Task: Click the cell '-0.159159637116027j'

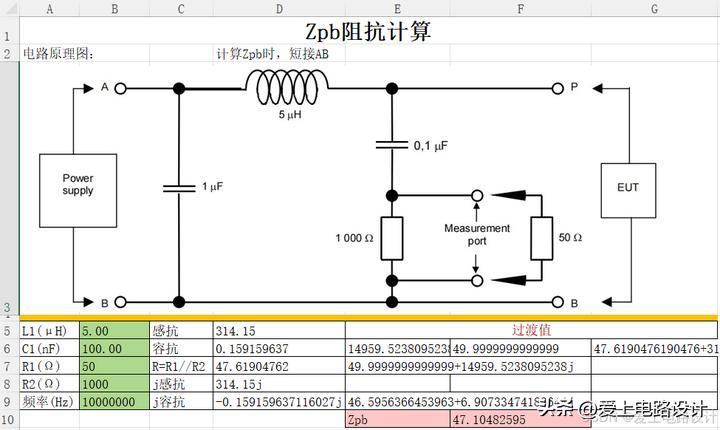Action: pyautogui.click(x=279, y=402)
